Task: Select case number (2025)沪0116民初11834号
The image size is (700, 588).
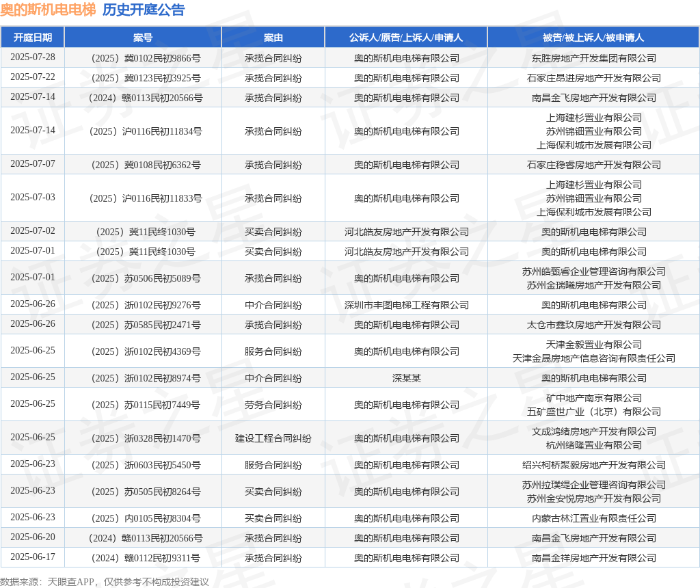Action: click(x=146, y=131)
